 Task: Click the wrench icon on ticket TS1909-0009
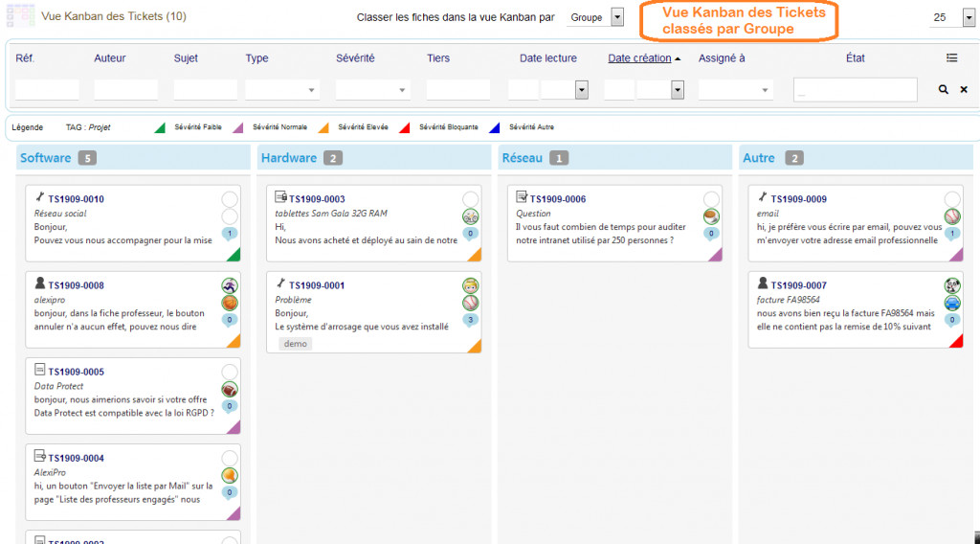[x=763, y=197]
